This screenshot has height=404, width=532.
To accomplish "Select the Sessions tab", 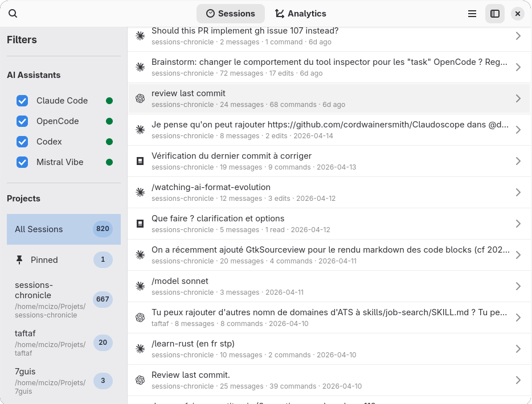I will click(231, 13).
